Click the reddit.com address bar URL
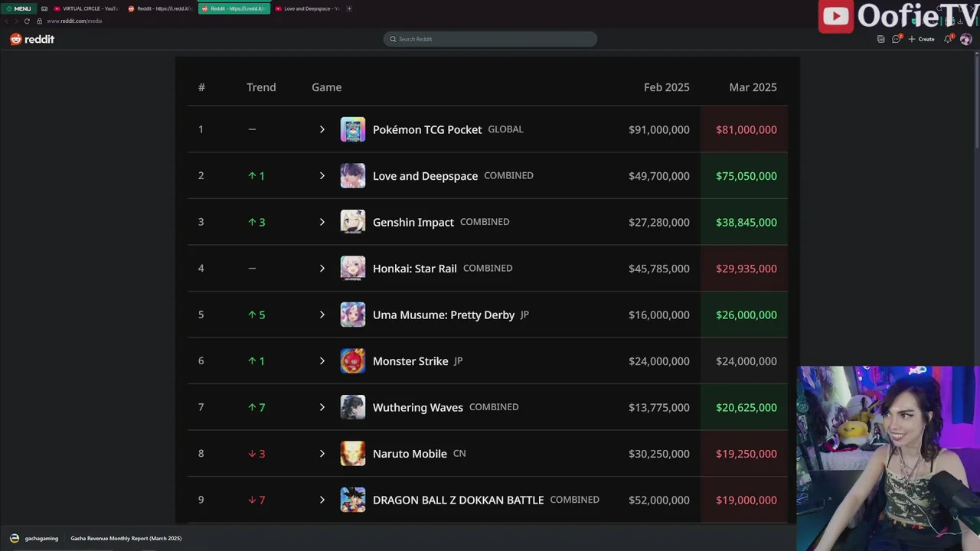Image resolution: width=980 pixels, height=551 pixels. (74, 21)
